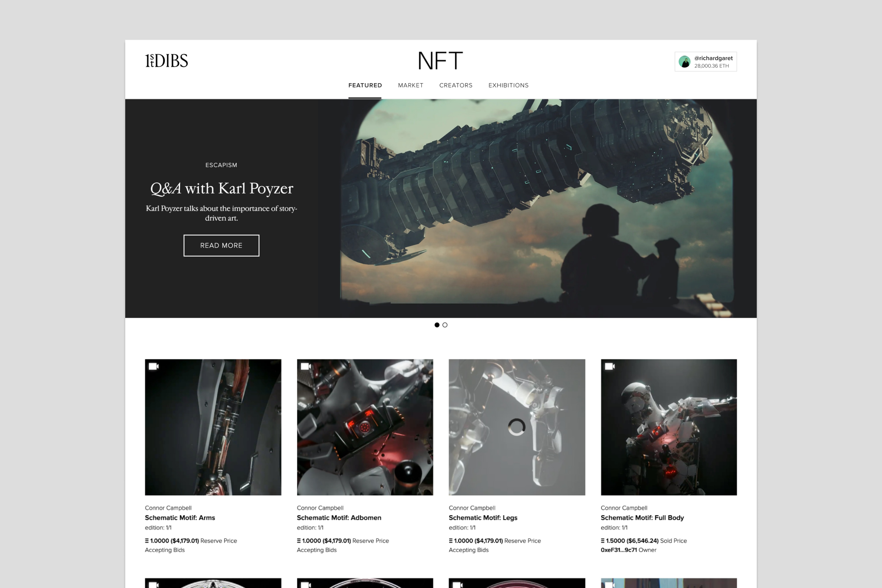This screenshot has height=588, width=882.
Task: Open Schematic Motif: Adbomen title link
Action: 339,517
